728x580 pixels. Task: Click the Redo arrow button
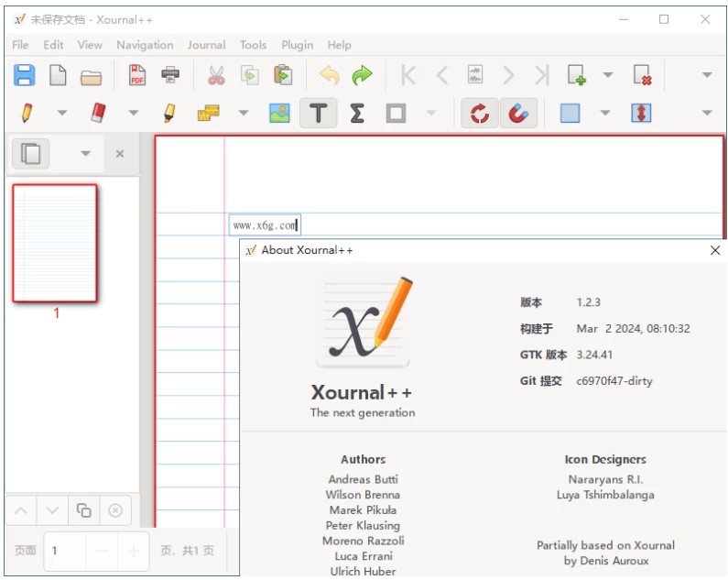pyautogui.click(x=363, y=75)
